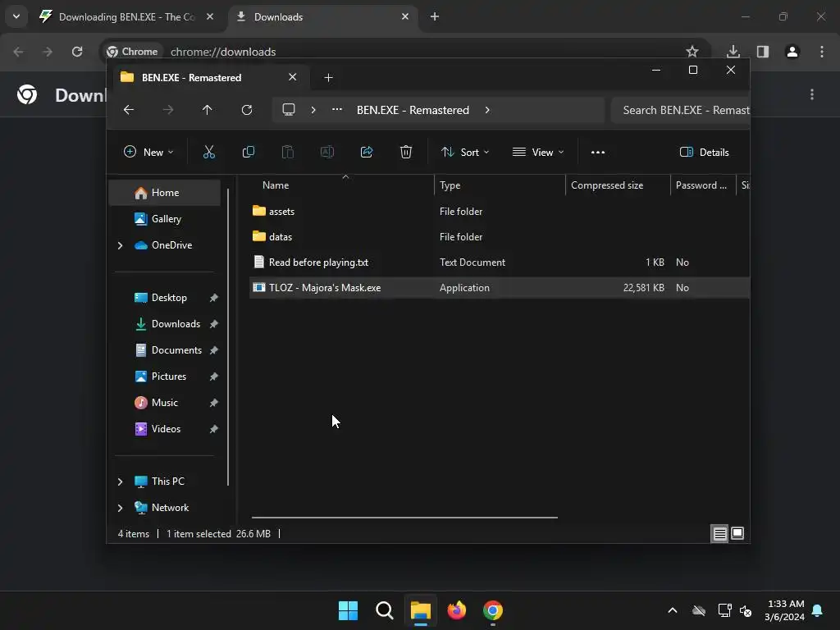
Task: Click the Paste clipboard icon
Action: [288, 152]
